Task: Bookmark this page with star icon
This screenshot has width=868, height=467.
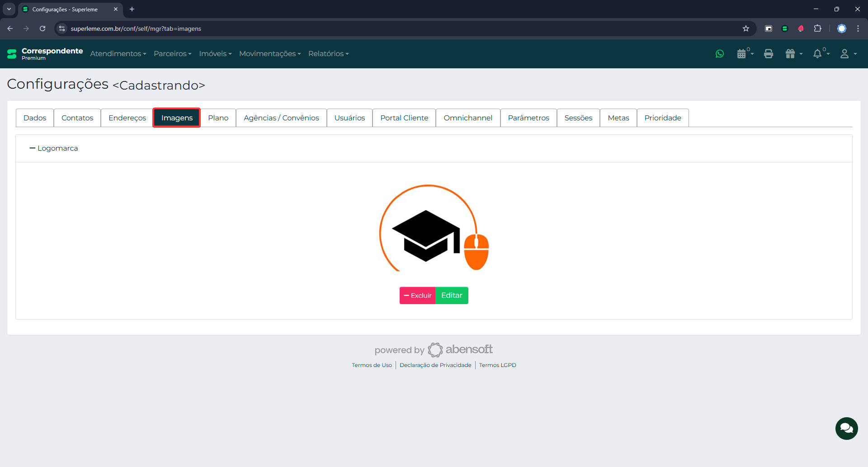Action: pyautogui.click(x=746, y=29)
